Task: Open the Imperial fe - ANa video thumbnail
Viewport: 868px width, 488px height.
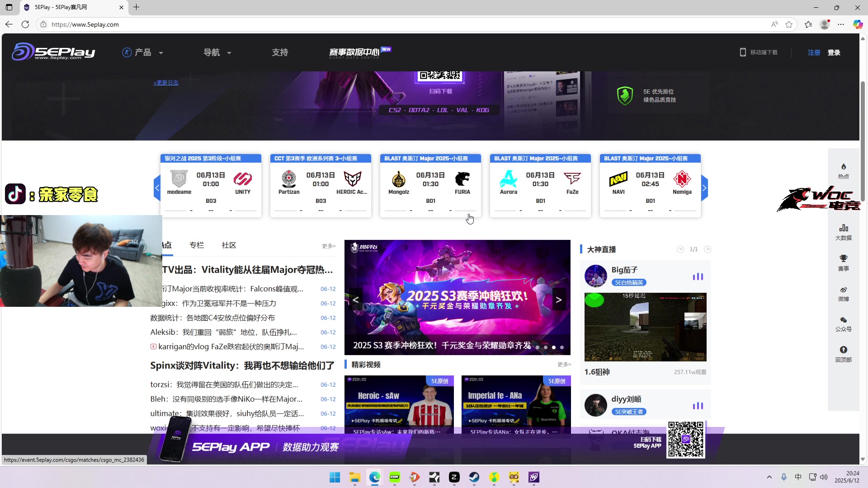Action: (x=516, y=405)
